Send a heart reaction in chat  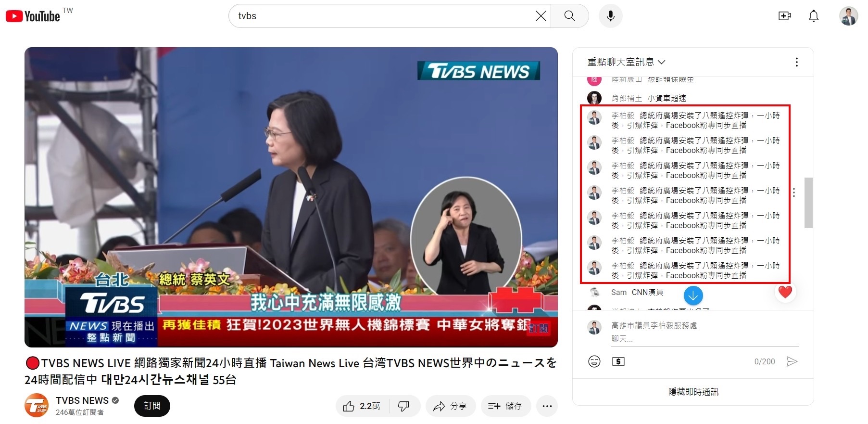pyautogui.click(x=785, y=292)
